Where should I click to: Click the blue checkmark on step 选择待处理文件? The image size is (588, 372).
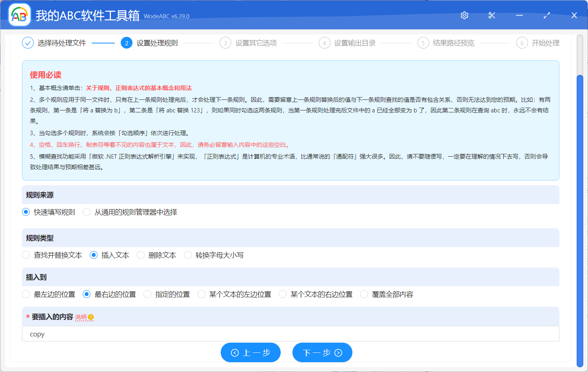[27, 43]
